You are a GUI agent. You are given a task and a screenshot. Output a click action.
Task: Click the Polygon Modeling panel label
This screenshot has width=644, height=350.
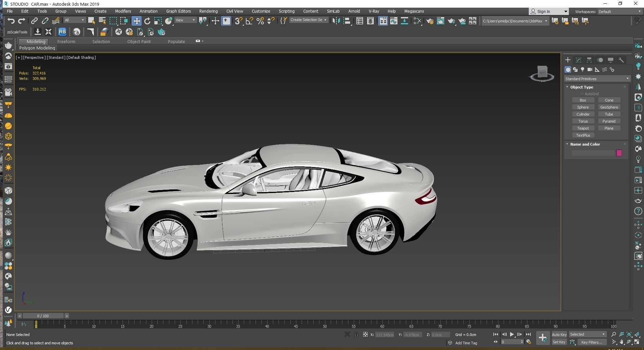click(x=37, y=48)
